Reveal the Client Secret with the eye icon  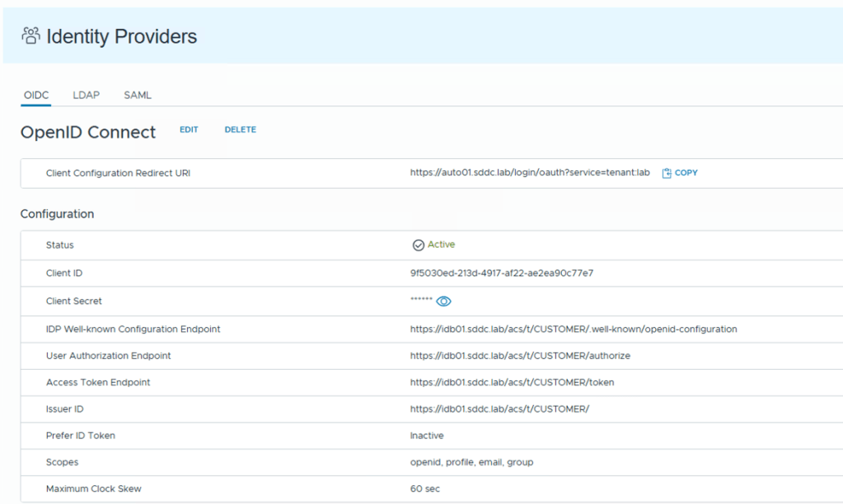coord(443,301)
